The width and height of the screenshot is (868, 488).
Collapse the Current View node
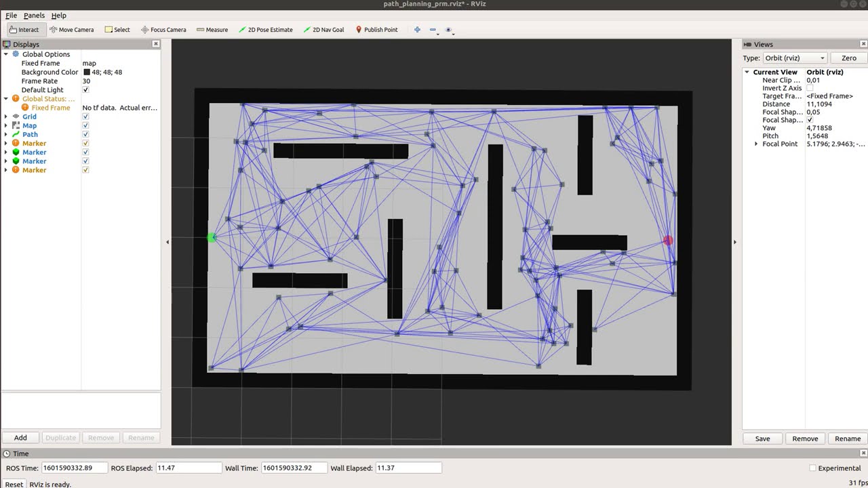[x=747, y=72]
